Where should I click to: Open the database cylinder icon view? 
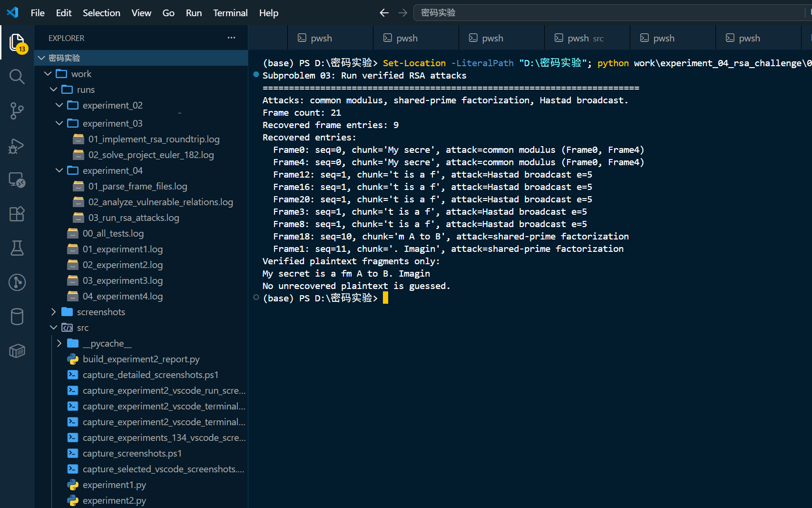tap(17, 317)
